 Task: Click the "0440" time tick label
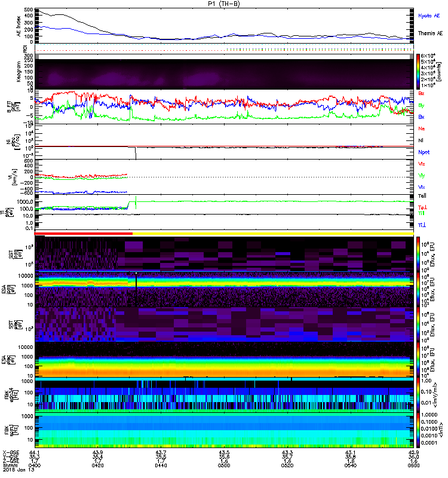pos(161,465)
